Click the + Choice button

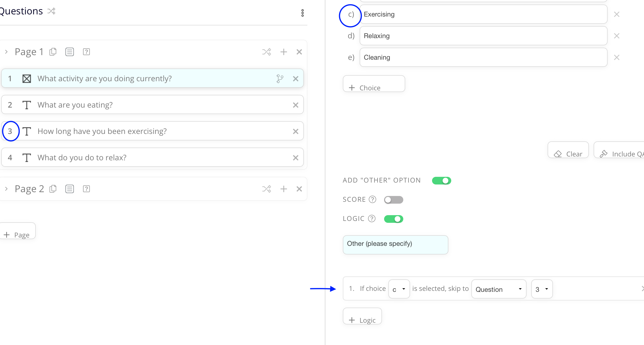(374, 84)
